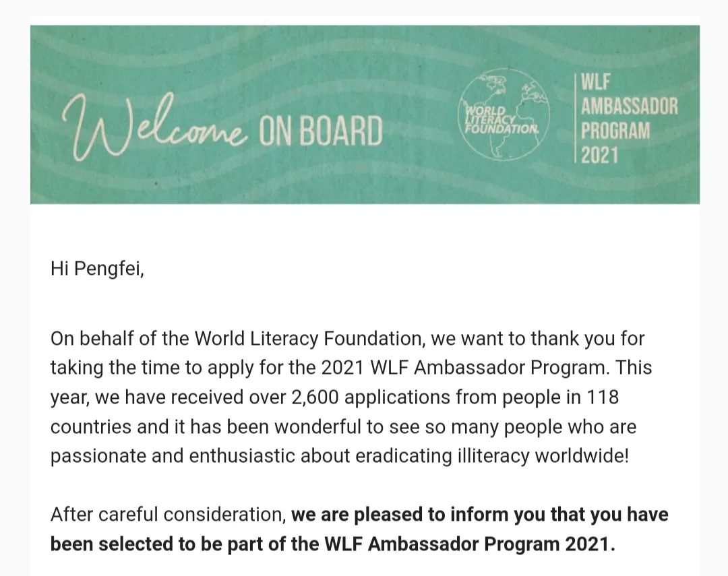Click the year 2021 in the banner
Image resolution: width=728 pixels, height=576 pixels.
[599, 155]
